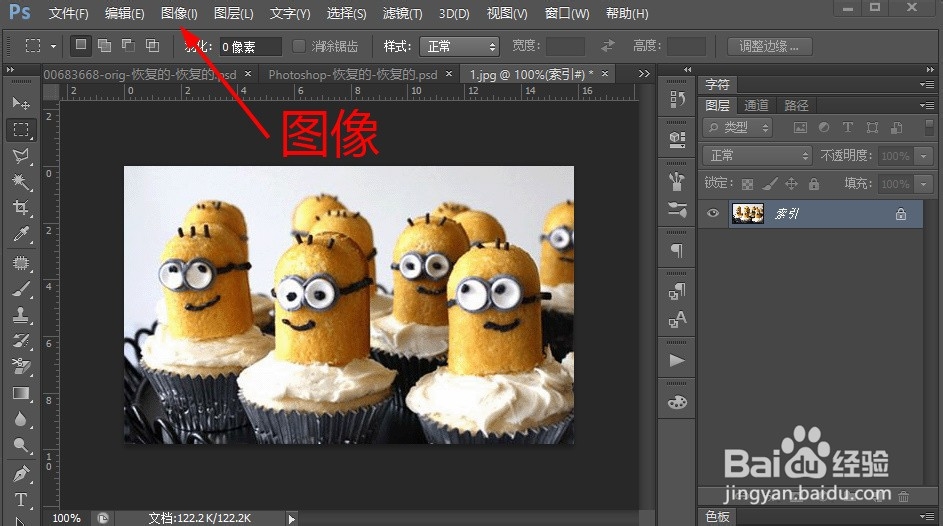Viewport: 943px width, 526px height.
Task: Toggle shape layer filter
Action: tap(872, 127)
